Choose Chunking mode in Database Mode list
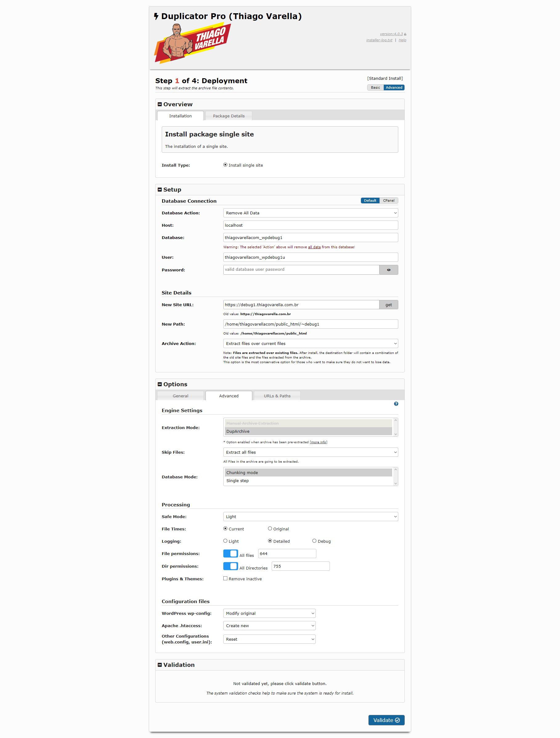Image resolution: width=560 pixels, height=738 pixels. [308, 473]
